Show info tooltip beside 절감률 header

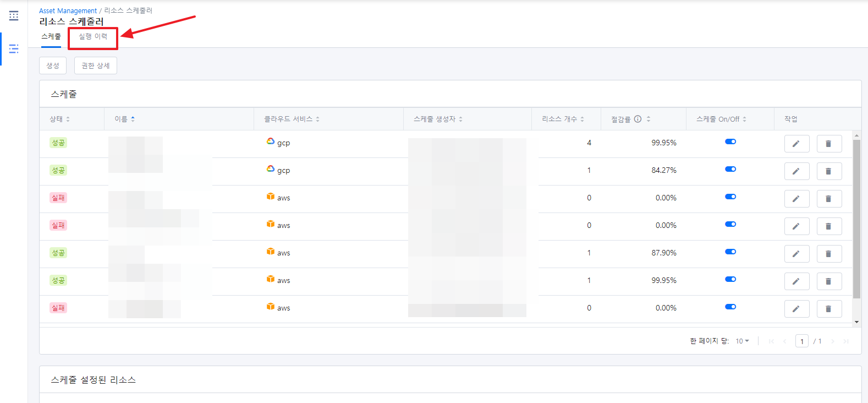pos(638,119)
